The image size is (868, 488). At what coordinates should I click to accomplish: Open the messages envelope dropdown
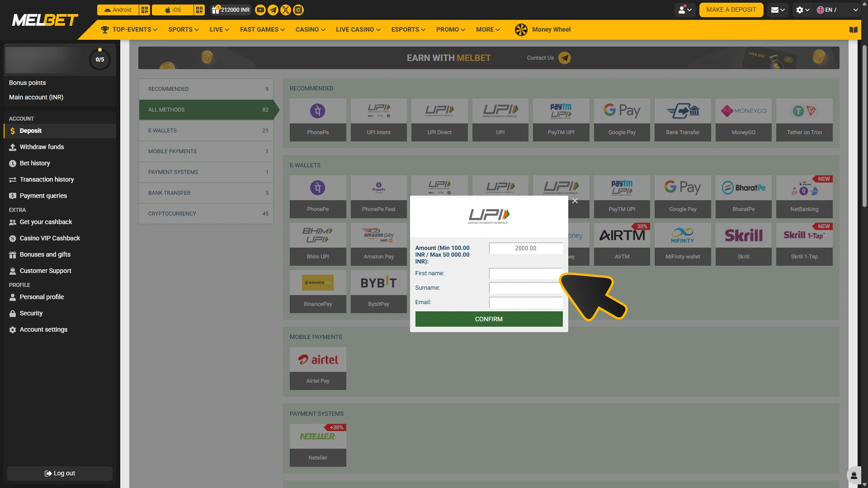(x=778, y=10)
